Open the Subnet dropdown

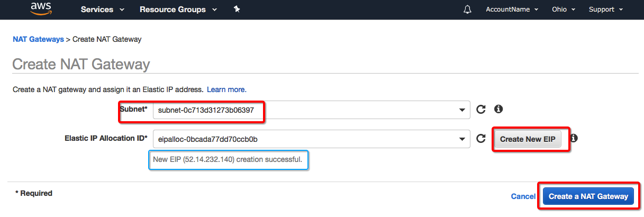(x=311, y=110)
